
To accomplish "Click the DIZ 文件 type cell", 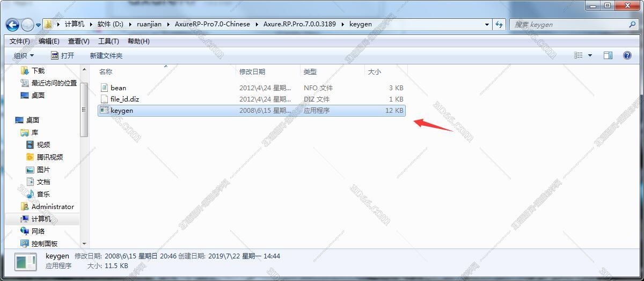I will (317, 99).
